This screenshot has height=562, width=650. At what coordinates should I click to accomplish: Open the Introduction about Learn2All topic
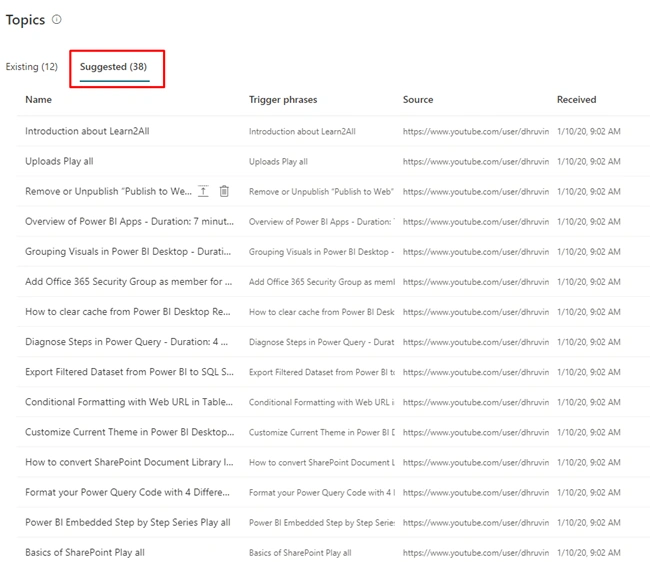click(x=87, y=131)
